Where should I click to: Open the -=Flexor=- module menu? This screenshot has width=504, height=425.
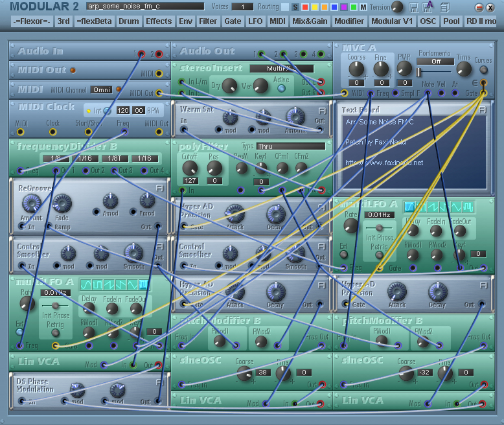pos(32,21)
